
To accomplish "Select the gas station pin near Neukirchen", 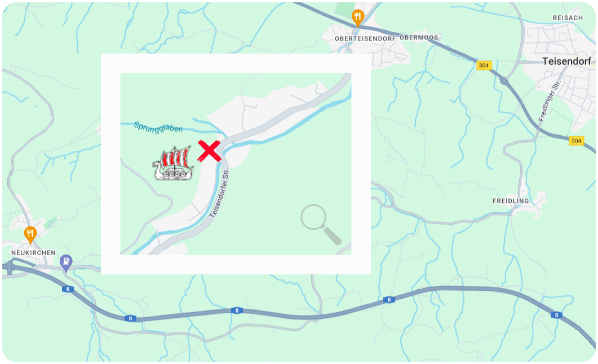I will [66, 263].
